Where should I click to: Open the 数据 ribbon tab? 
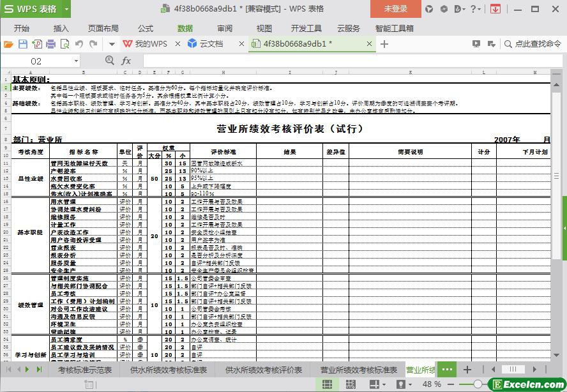[x=185, y=29]
